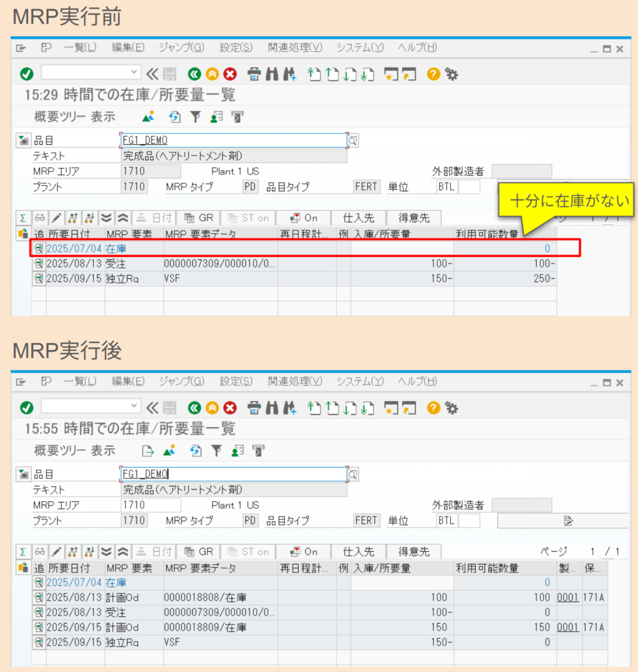This screenshot has height=672, width=638.
Task: Select the VSF cell in upper table
Action: click(x=221, y=278)
